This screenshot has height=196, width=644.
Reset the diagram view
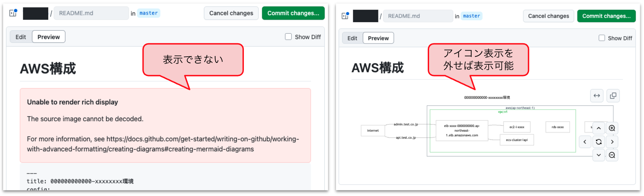599,142
